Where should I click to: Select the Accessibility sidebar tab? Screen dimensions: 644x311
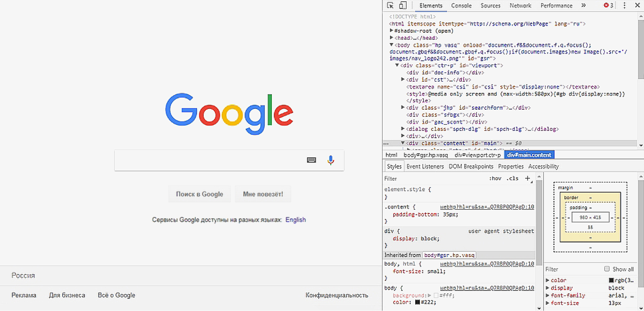coord(543,166)
